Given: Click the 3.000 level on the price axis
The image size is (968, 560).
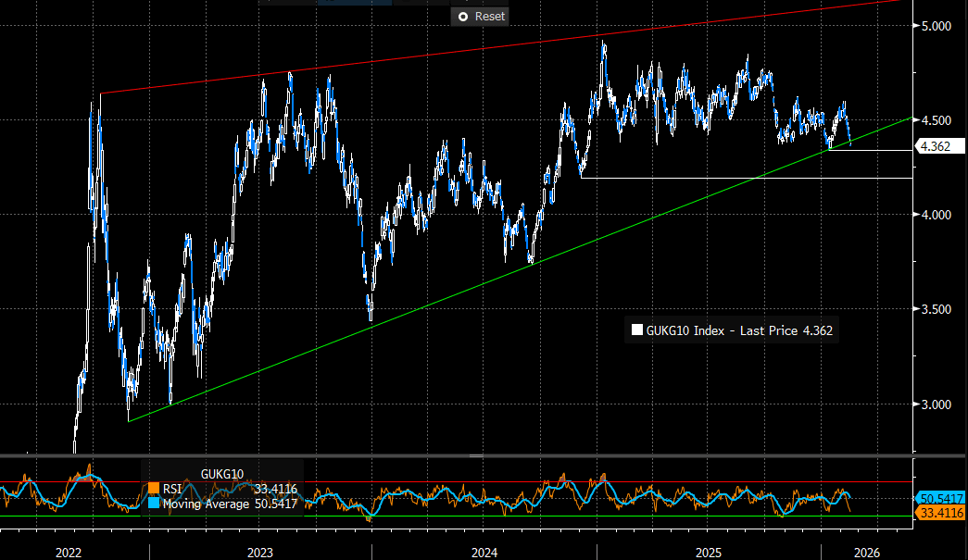Looking at the screenshot, I should (936, 404).
